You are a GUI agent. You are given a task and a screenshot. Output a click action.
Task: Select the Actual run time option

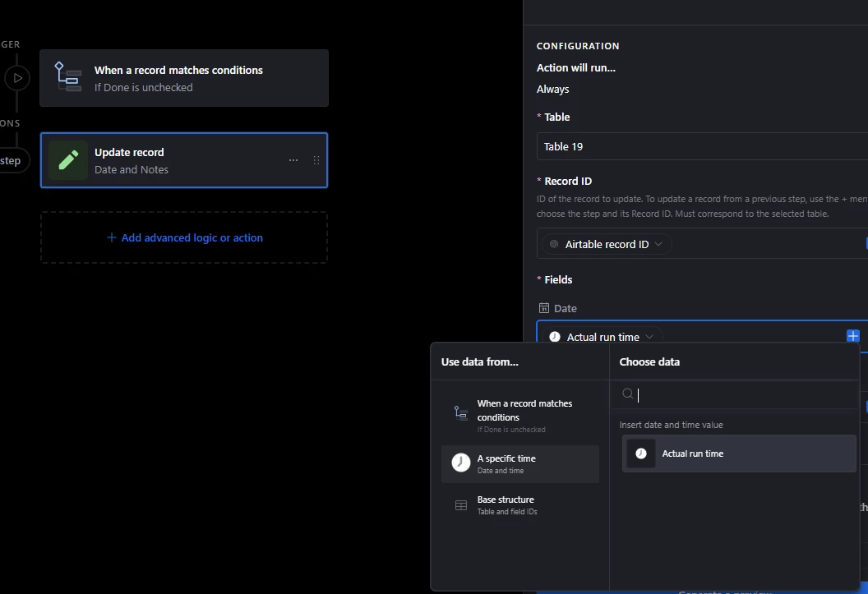(x=739, y=454)
